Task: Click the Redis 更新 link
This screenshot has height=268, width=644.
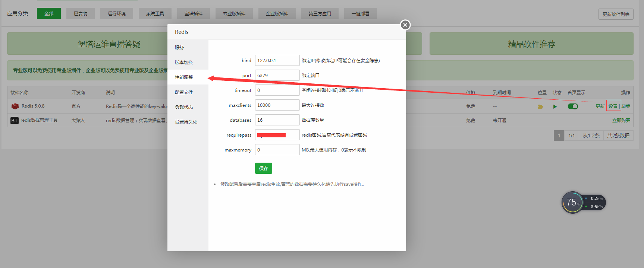Action: (x=600, y=106)
